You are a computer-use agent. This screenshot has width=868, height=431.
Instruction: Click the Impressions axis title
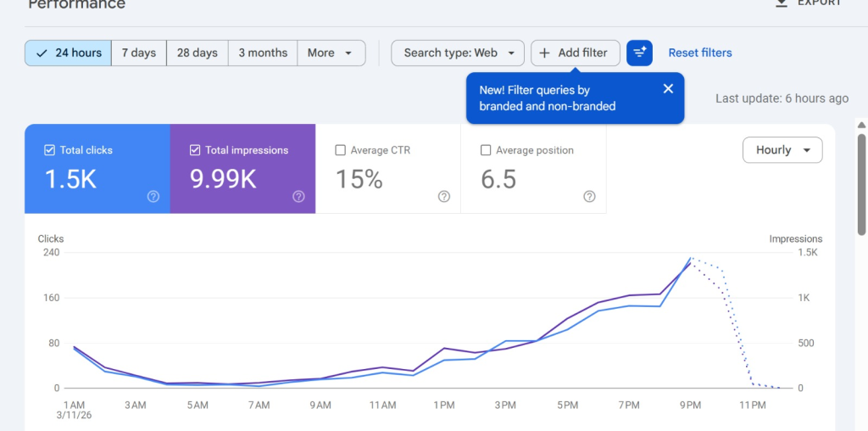pos(795,238)
